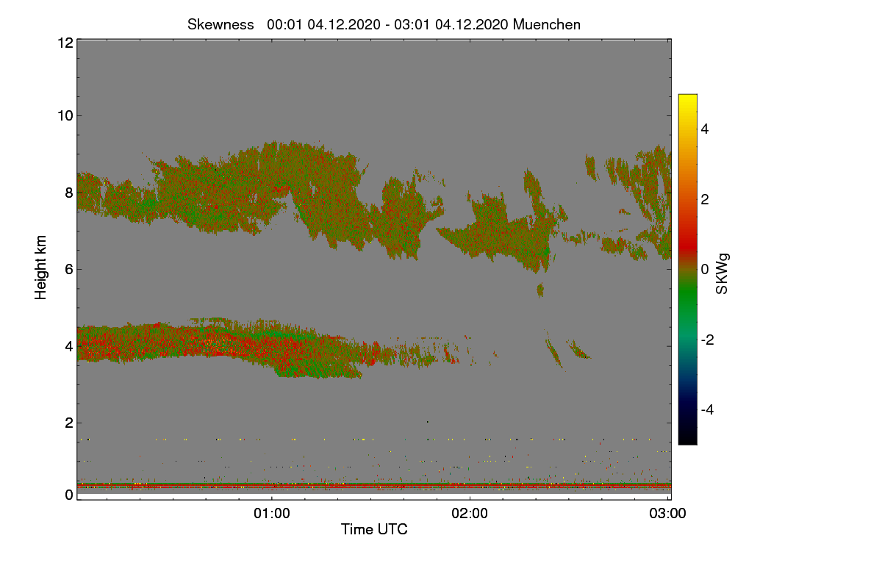Click the colorbar tick label 4

tap(705, 129)
